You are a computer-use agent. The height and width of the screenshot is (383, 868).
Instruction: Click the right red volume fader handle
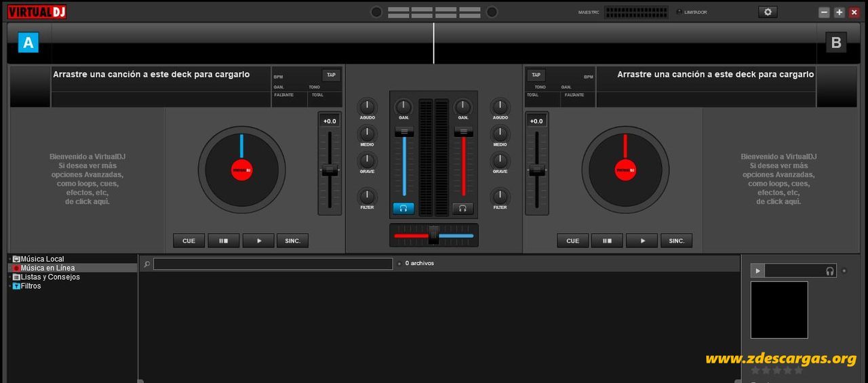point(464,132)
